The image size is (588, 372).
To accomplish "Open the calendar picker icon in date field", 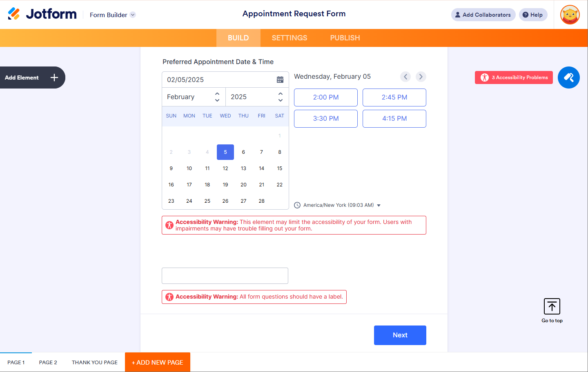I will (280, 80).
